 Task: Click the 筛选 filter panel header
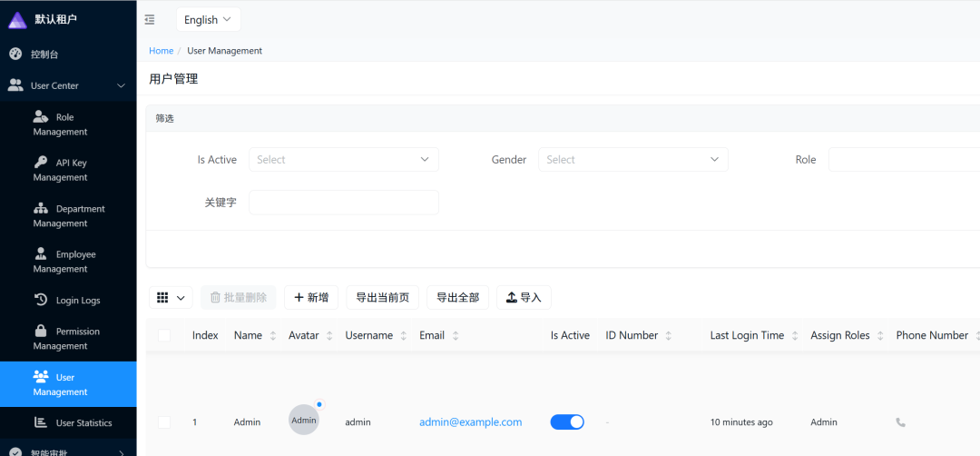[563, 118]
